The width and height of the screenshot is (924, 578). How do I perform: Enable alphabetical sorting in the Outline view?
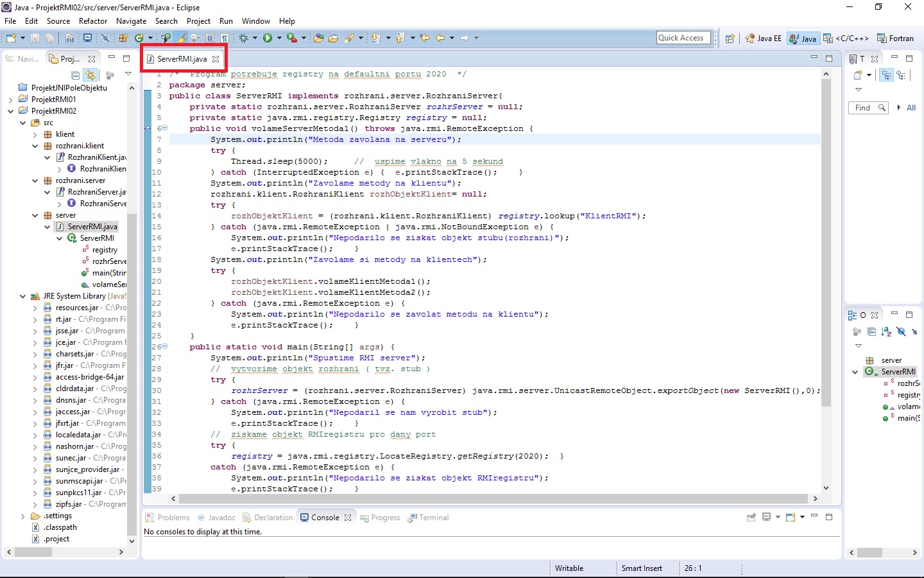(886, 332)
